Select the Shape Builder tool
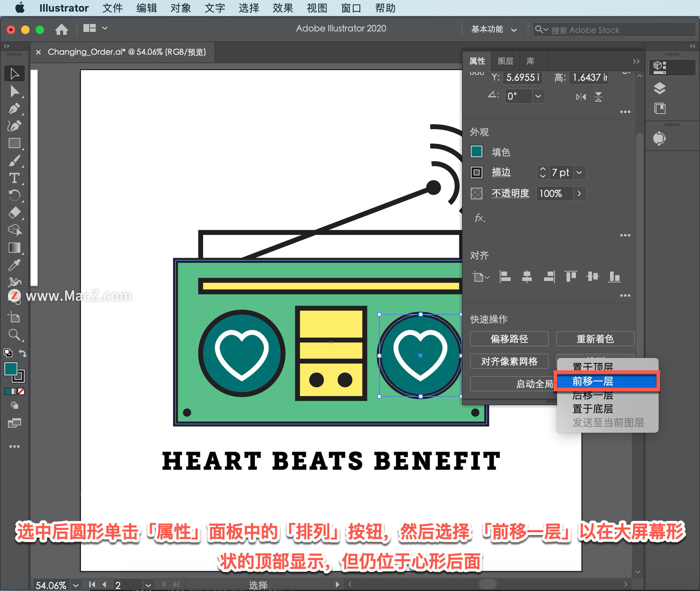The height and width of the screenshot is (591, 700). click(x=15, y=230)
